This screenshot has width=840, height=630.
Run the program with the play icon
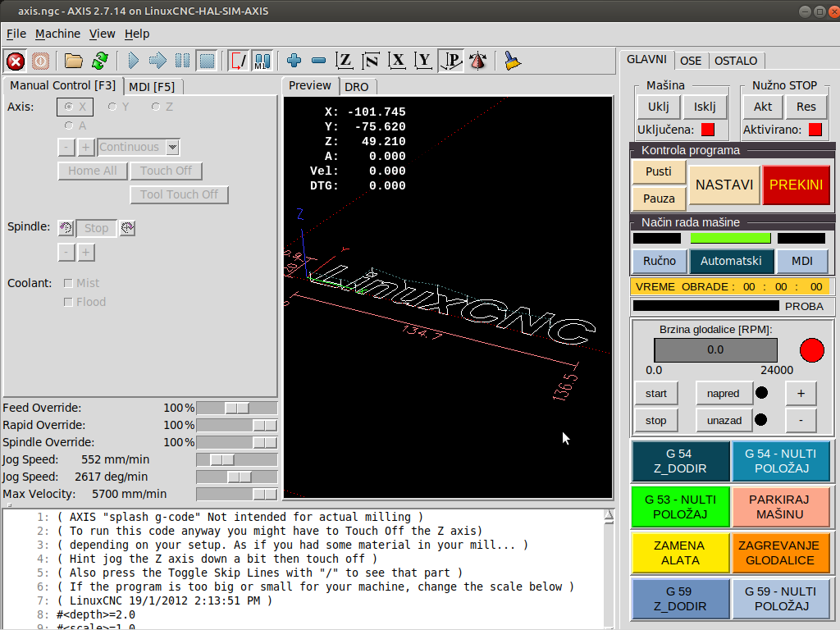click(x=134, y=61)
